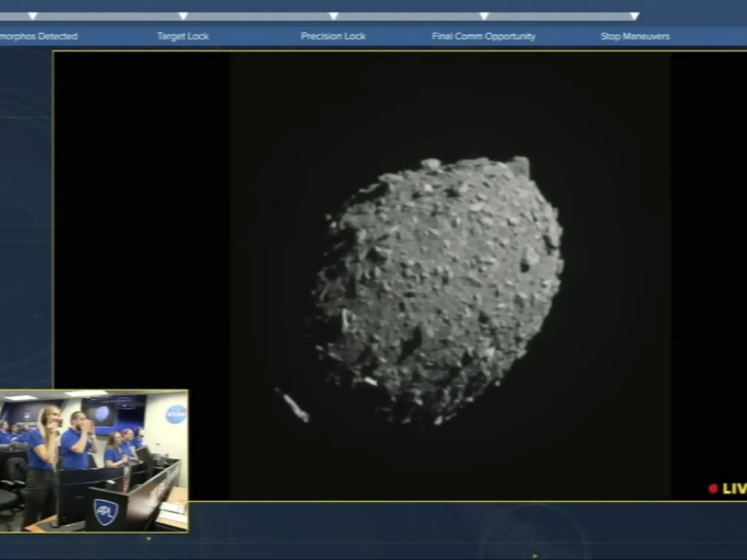This screenshot has height=560, width=747.
Task: Click the small arrow at bottom center-right
Action: 535,556
